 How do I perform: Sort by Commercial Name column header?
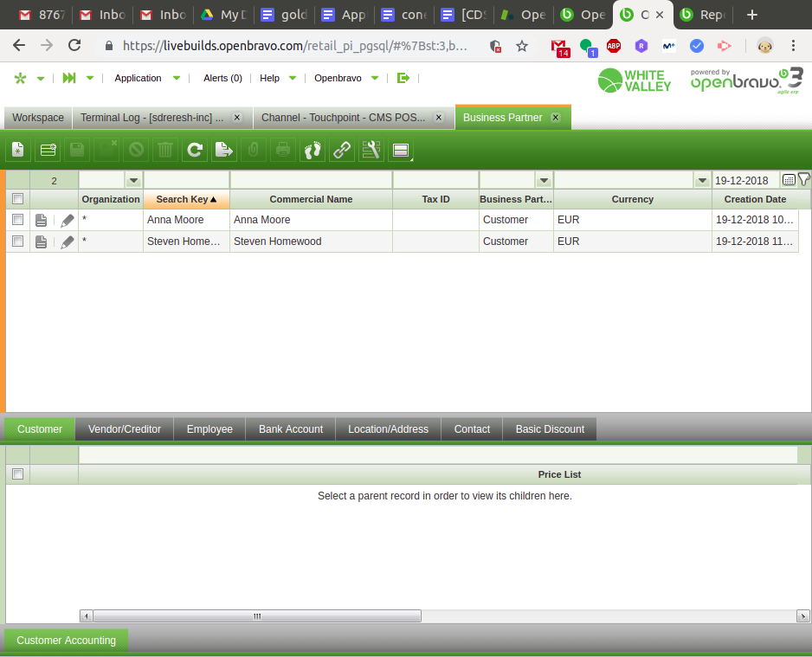[311, 199]
